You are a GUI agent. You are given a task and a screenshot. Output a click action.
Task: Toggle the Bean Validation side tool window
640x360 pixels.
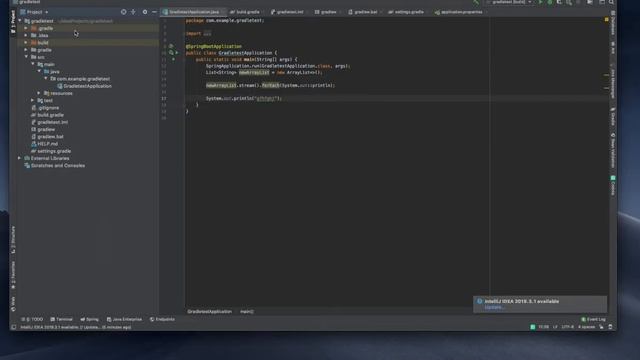point(613,150)
